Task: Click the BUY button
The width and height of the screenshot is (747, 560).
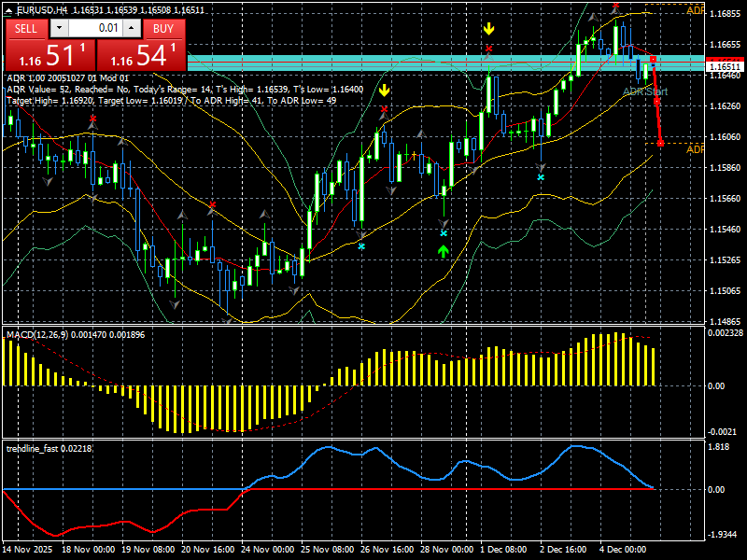Action: [x=163, y=29]
